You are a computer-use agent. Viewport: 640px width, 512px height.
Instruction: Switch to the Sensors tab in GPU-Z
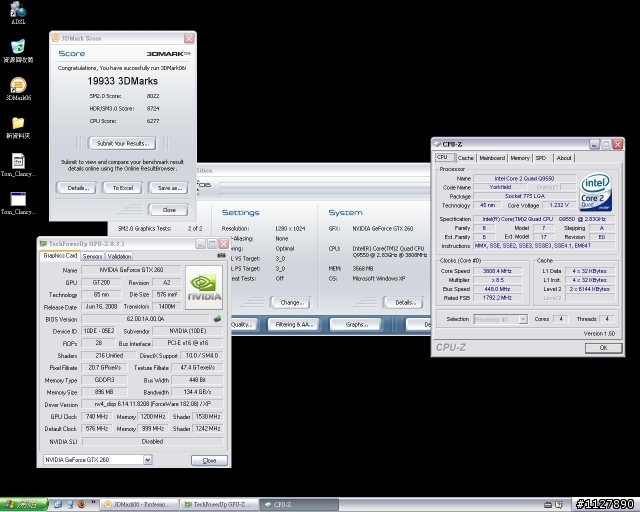click(x=92, y=256)
